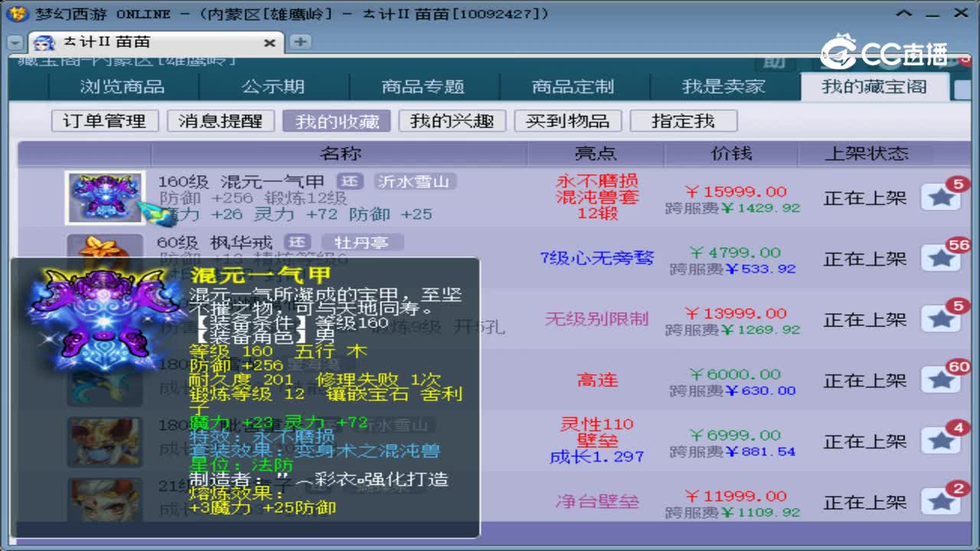Toggle the favorite star showing 56

pyautogui.click(x=941, y=258)
